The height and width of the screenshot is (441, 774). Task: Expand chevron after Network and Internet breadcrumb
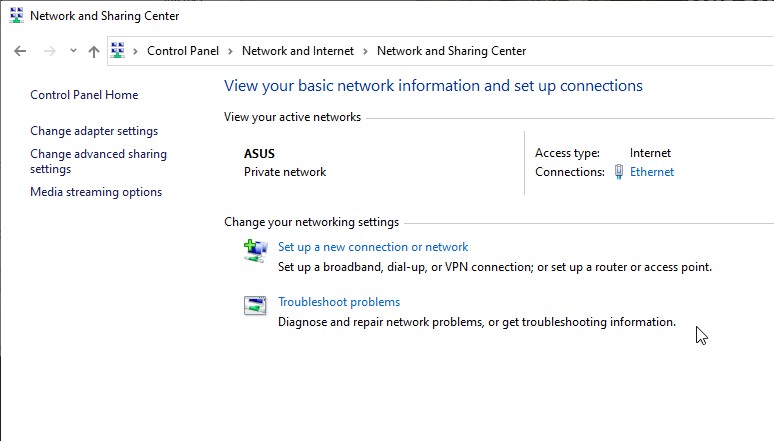click(x=365, y=51)
